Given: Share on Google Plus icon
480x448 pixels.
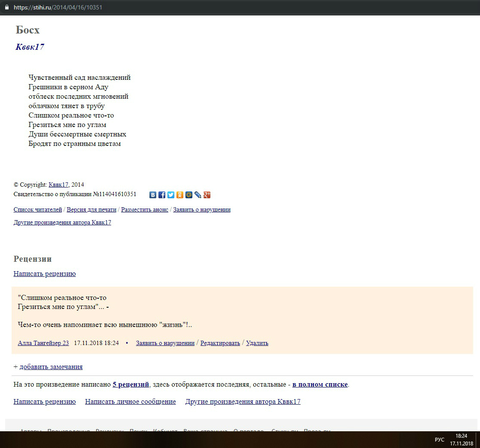Looking at the screenshot, I should [x=207, y=195].
